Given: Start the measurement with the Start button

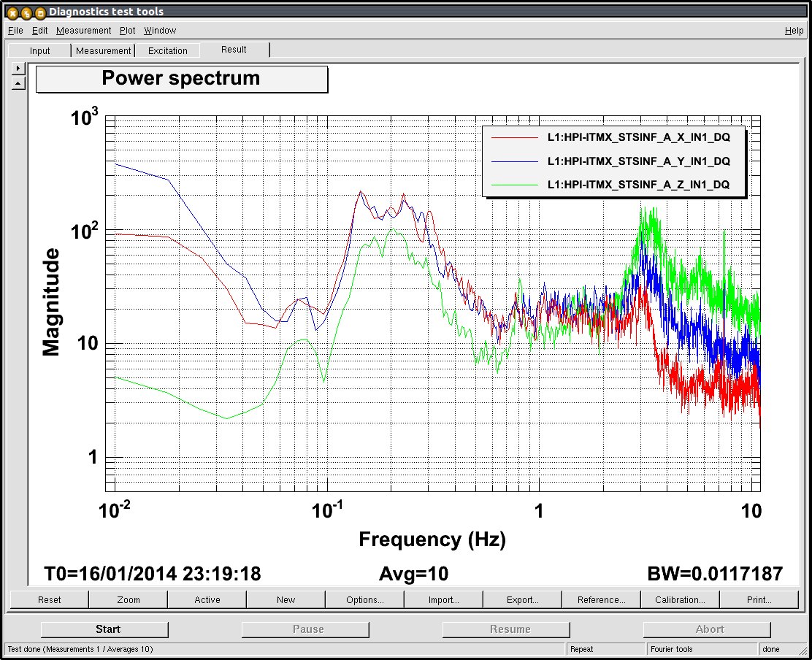Looking at the screenshot, I should (x=104, y=629).
